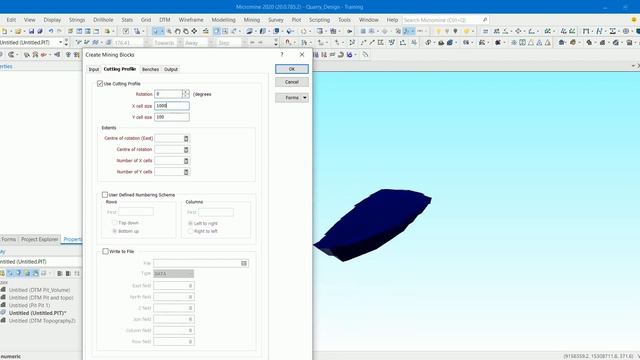The width and height of the screenshot is (640, 360).
Task: Click the question mark help icon in dialog
Action: pos(282,54)
